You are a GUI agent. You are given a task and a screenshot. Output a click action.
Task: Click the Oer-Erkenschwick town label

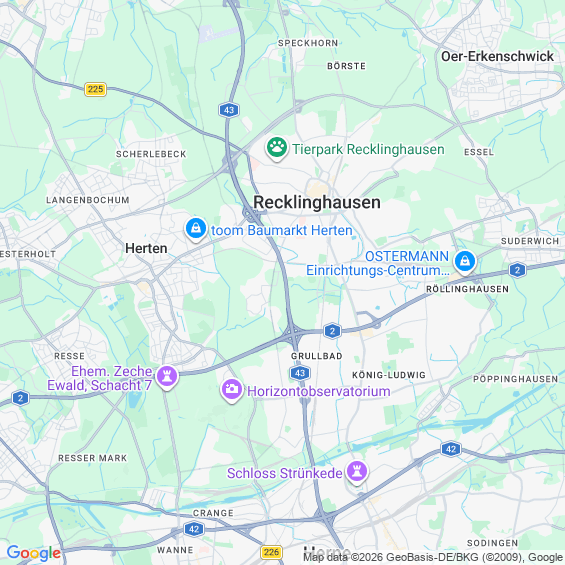(497, 56)
